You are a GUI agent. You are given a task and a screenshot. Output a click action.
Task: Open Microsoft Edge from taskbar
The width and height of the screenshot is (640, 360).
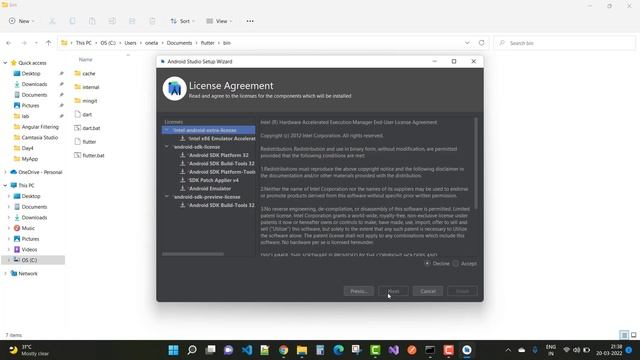tap(338, 350)
